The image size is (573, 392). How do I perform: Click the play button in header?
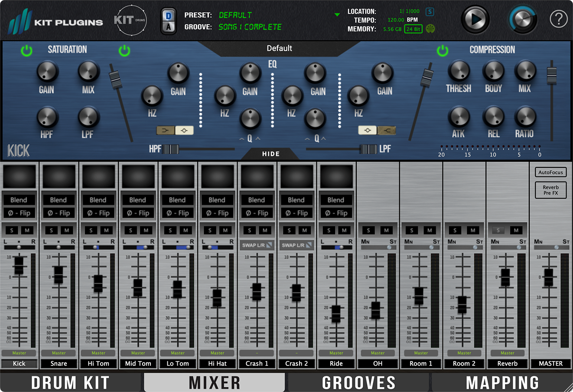(475, 20)
